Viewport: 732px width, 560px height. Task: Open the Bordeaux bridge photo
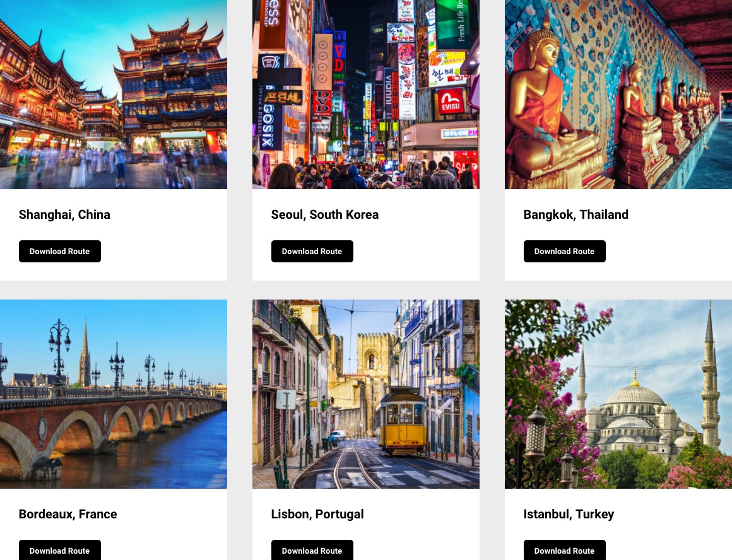coord(114,394)
